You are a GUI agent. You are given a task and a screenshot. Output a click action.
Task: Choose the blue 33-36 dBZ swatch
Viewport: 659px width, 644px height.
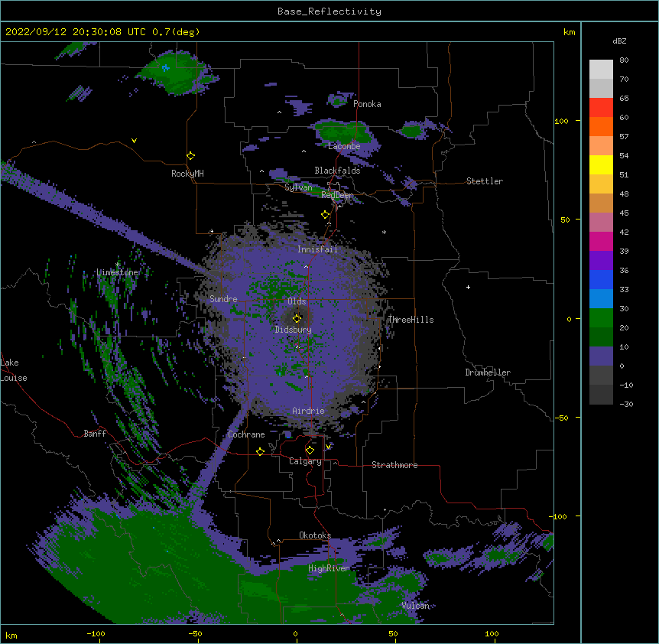601,279
